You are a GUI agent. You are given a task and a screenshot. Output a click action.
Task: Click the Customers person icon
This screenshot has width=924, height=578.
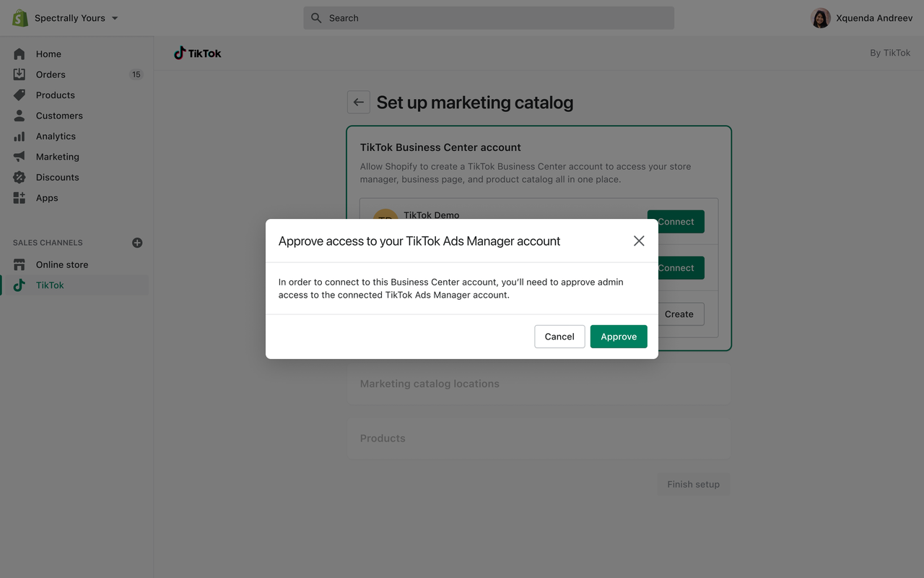click(19, 116)
